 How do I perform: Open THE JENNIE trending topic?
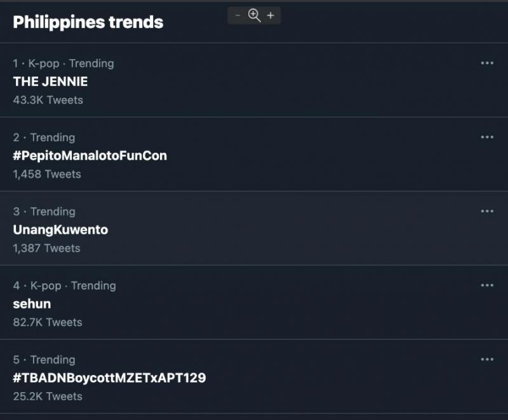50,81
